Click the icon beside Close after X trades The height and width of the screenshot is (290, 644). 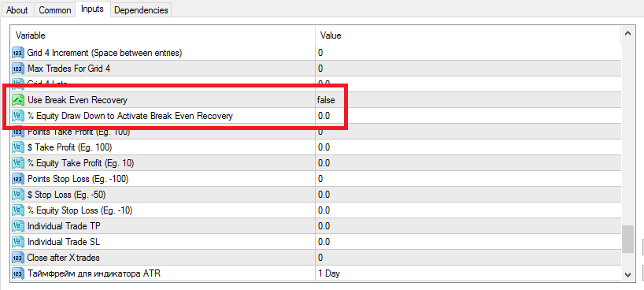tap(18, 258)
